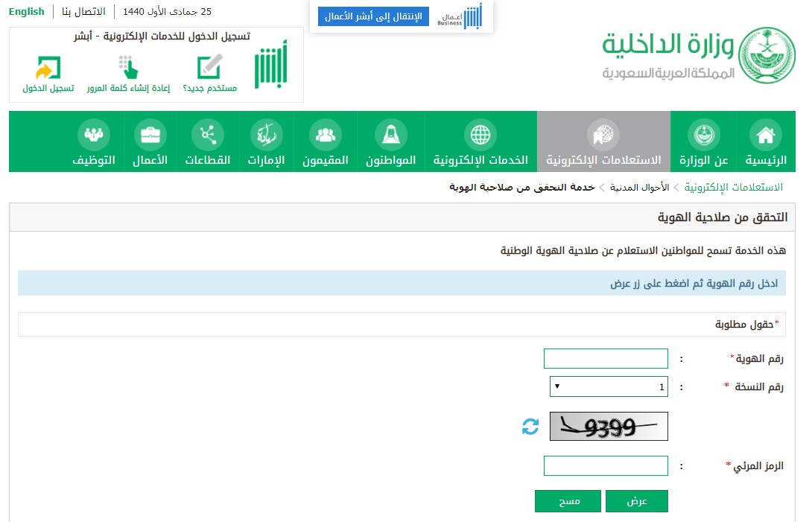Click the briefcase icon above الأعمال
Viewport: 812px width, 522px height.
click(150, 135)
